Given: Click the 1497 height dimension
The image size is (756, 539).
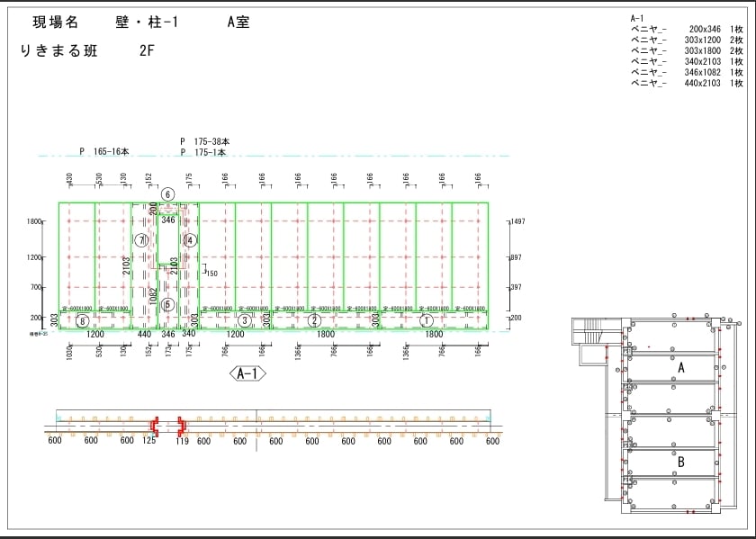Looking at the screenshot, I should pos(517,221).
